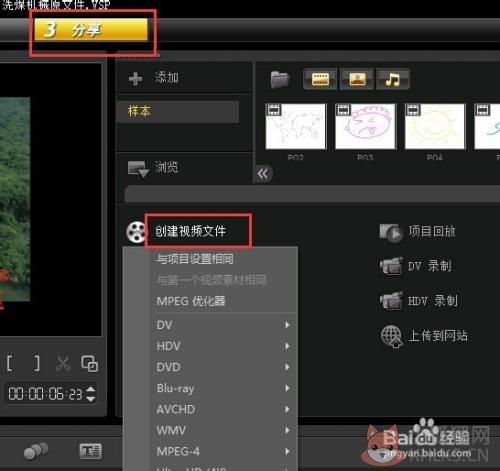This screenshot has height=471, width=500.
Task: Click the three-circles toolbar icon
Action: (x=36, y=451)
